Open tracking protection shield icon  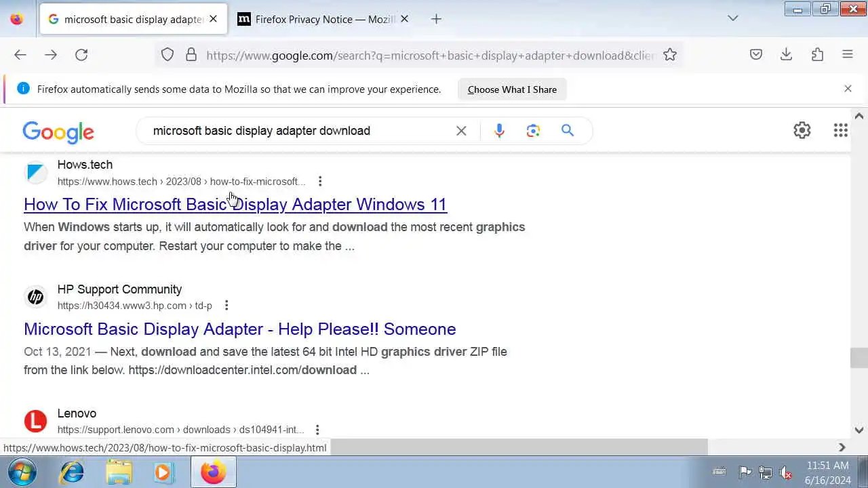pos(167,55)
